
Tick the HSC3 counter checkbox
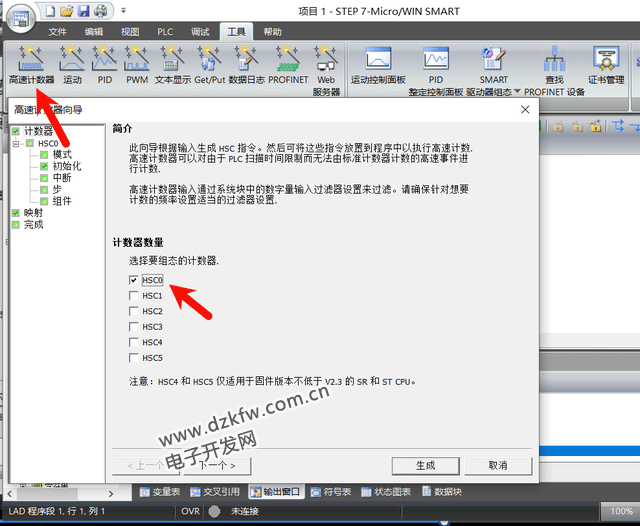pos(133,327)
